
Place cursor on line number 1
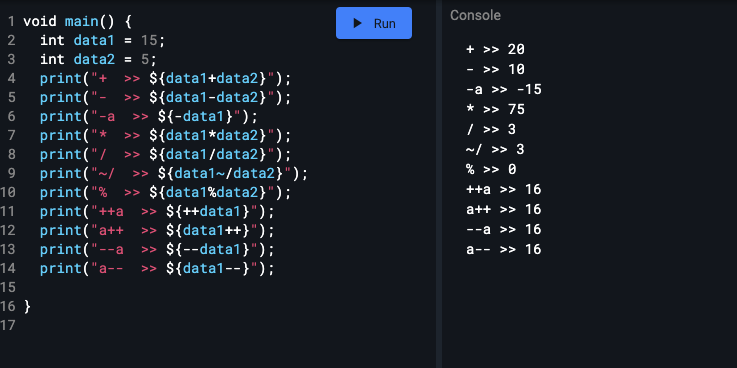pyautogui.click(x=11, y=21)
